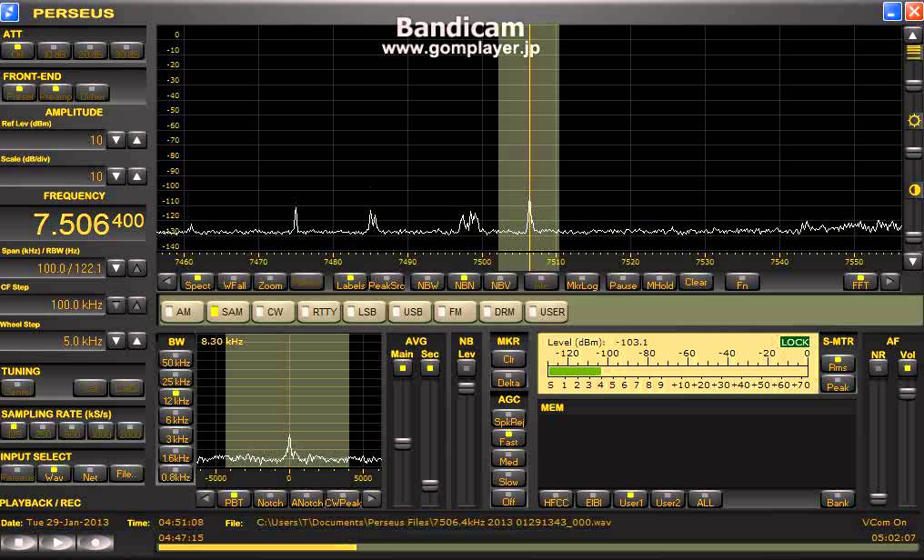Click marker Delta button
Image resolution: width=924 pixels, height=560 pixels.
[508, 380]
